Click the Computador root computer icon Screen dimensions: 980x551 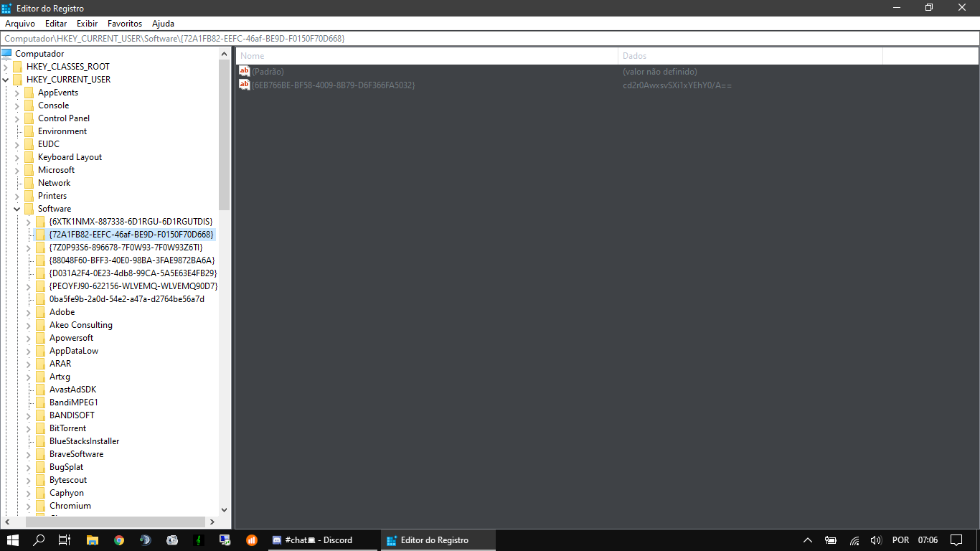click(x=7, y=54)
